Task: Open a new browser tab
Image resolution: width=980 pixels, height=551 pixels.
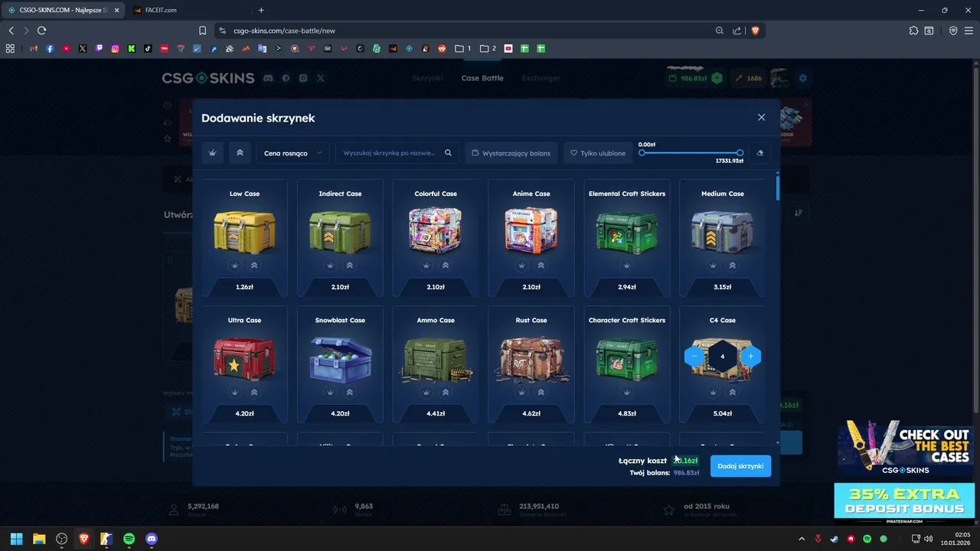Action: [x=261, y=10]
